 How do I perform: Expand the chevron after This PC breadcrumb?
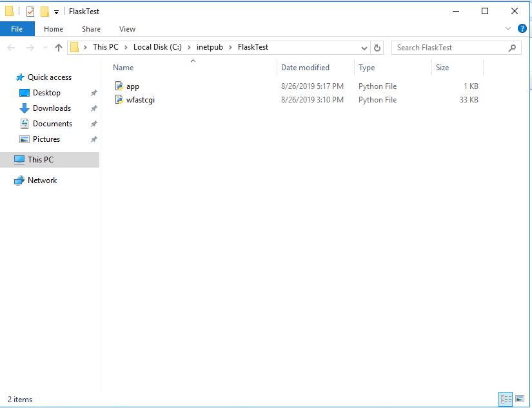[x=126, y=48]
